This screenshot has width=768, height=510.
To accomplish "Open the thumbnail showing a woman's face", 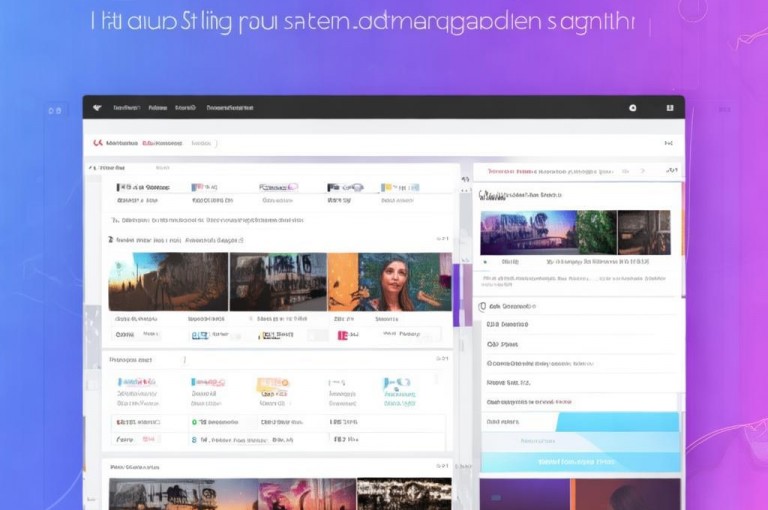I will tap(405, 282).
